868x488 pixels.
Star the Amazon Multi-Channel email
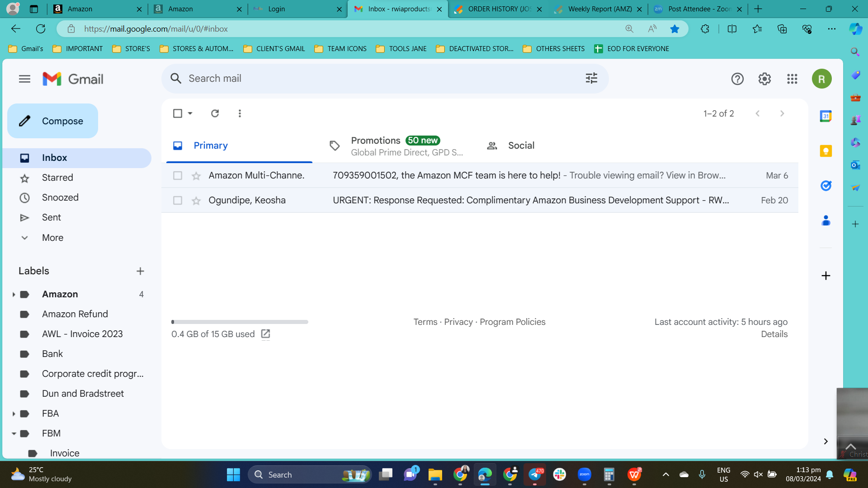tap(196, 176)
